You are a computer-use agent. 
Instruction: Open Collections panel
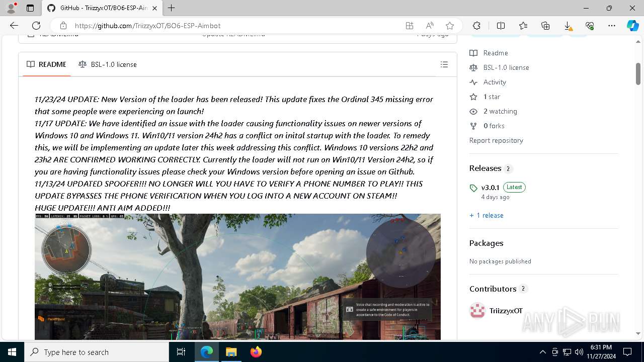tap(545, 26)
